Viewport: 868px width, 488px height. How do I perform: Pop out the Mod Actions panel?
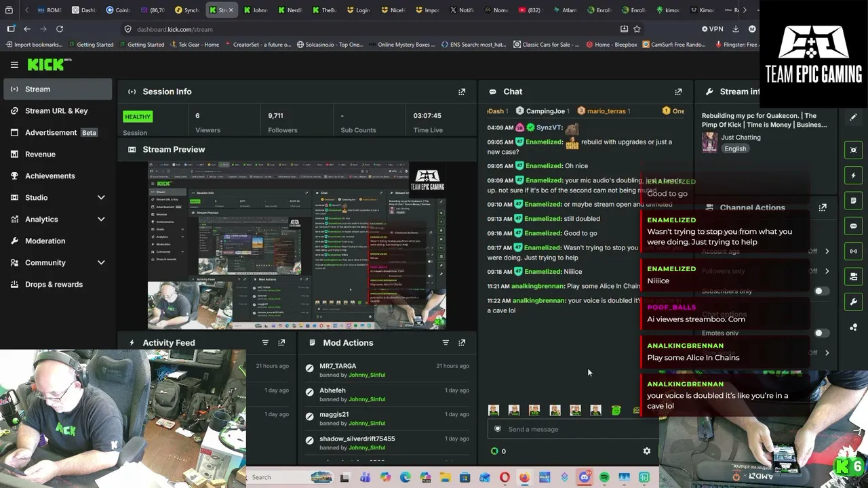pos(462,343)
